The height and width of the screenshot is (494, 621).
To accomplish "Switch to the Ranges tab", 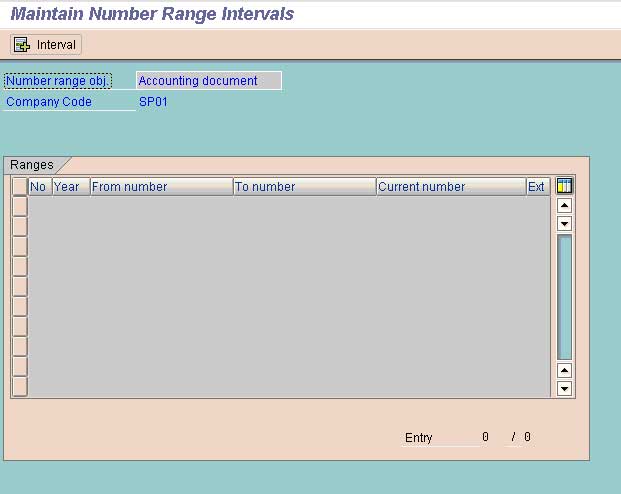I will tap(32, 165).
